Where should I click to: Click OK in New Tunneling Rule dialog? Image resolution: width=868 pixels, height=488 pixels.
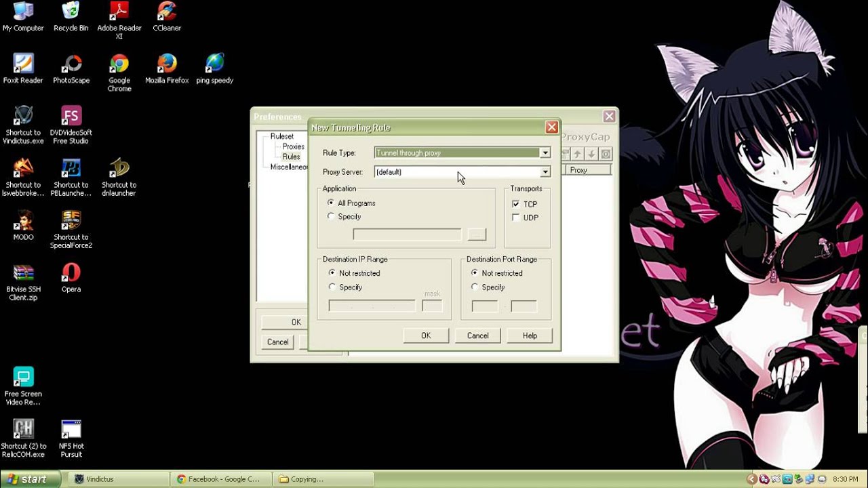click(x=426, y=335)
